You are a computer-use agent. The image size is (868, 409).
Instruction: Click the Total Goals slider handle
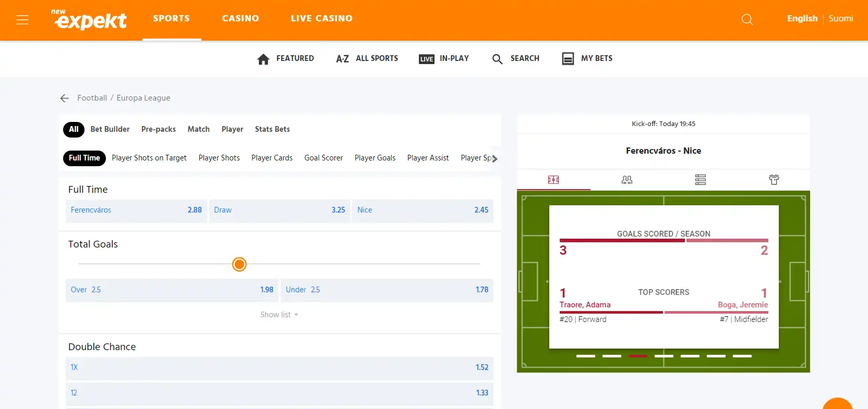coord(239,264)
